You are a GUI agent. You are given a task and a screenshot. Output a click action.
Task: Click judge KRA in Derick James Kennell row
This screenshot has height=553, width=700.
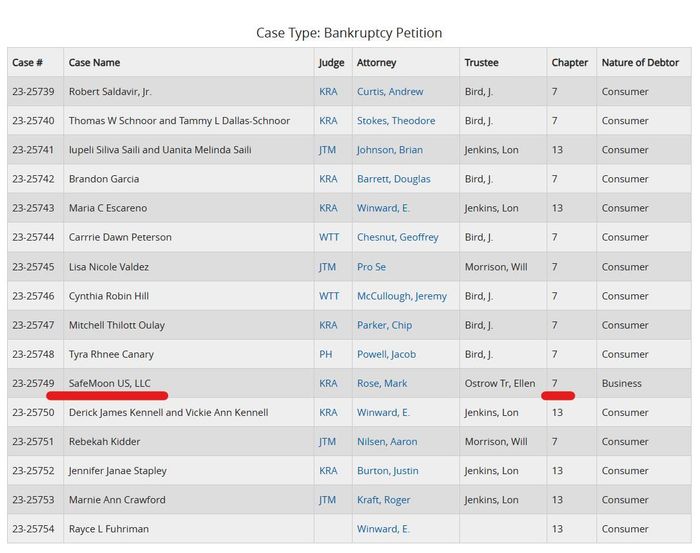pos(328,412)
